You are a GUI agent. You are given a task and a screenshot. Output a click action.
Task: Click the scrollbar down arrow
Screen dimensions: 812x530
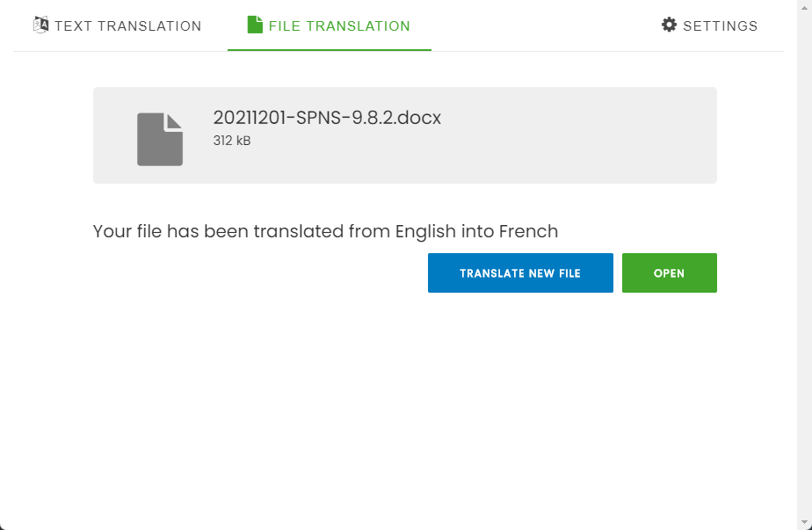tap(804, 522)
